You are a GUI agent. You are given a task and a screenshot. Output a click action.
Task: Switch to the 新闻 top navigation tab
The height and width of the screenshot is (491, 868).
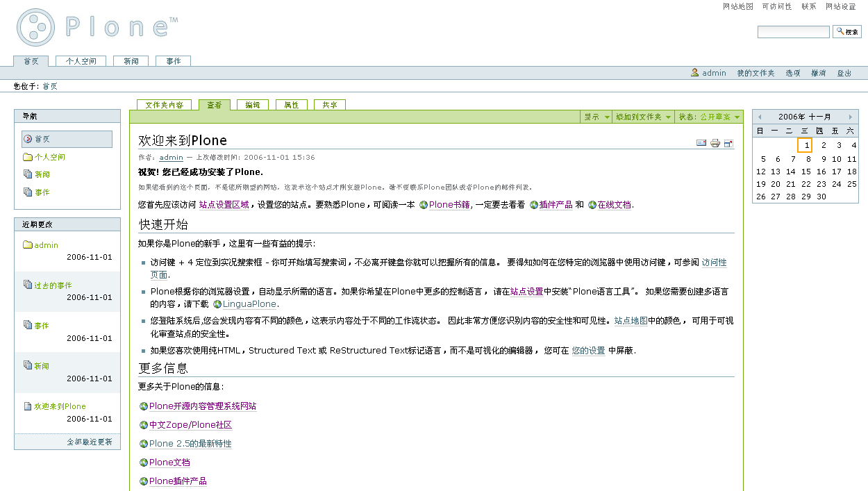pyautogui.click(x=131, y=61)
